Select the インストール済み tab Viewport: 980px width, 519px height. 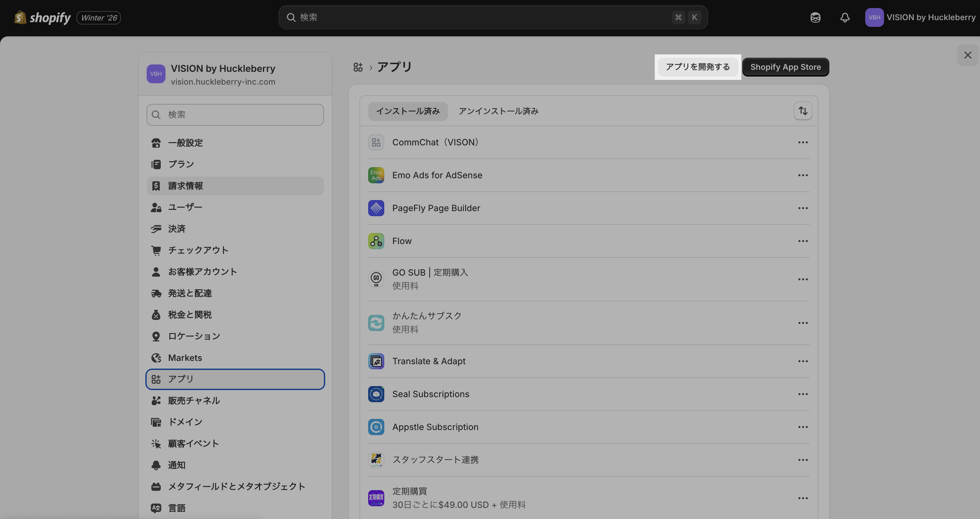[408, 111]
